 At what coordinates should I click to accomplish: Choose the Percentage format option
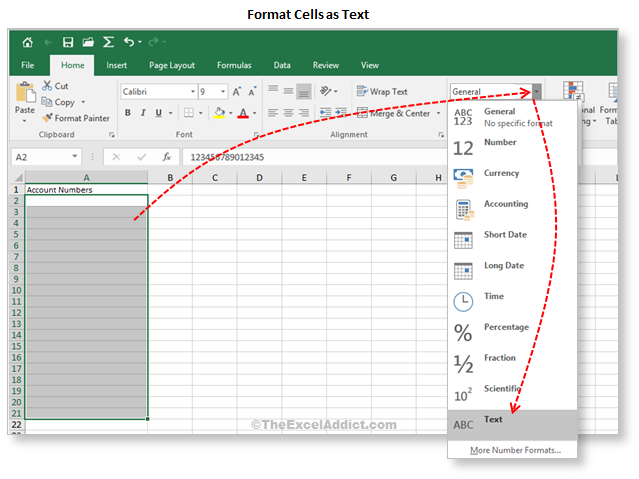512,333
